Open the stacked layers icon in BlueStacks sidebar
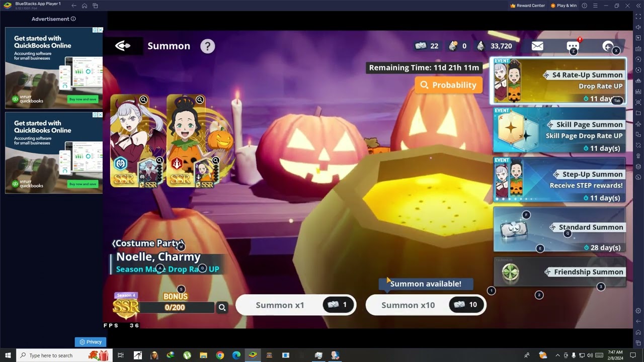The height and width of the screenshot is (362, 644). coord(638,166)
